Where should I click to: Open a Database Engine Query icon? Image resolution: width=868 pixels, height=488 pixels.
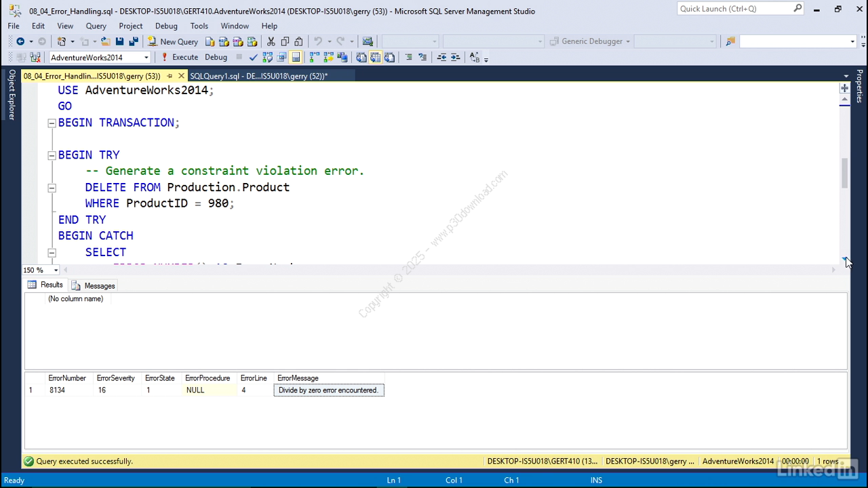tap(210, 41)
